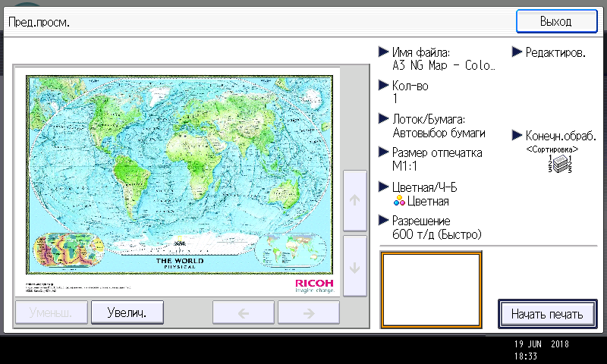Open the Редактиров. editing option
607x364 pixels.
point(555,52)
